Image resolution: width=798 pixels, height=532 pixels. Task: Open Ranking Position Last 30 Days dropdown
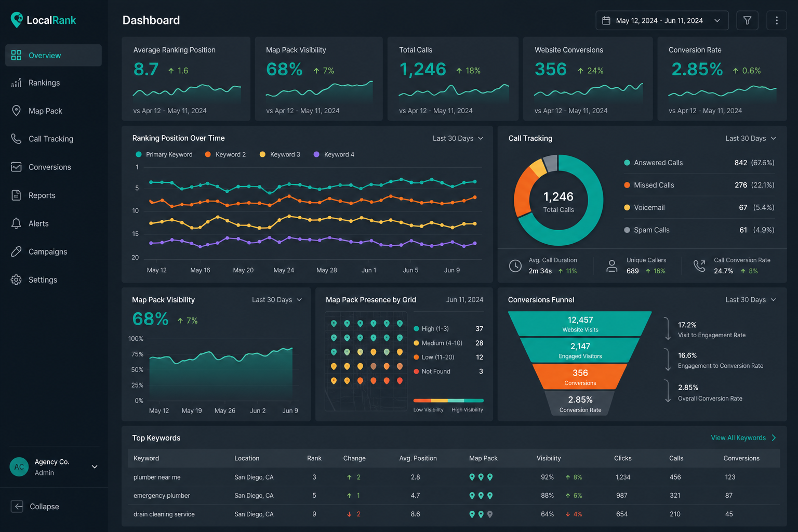click(458, 138)
